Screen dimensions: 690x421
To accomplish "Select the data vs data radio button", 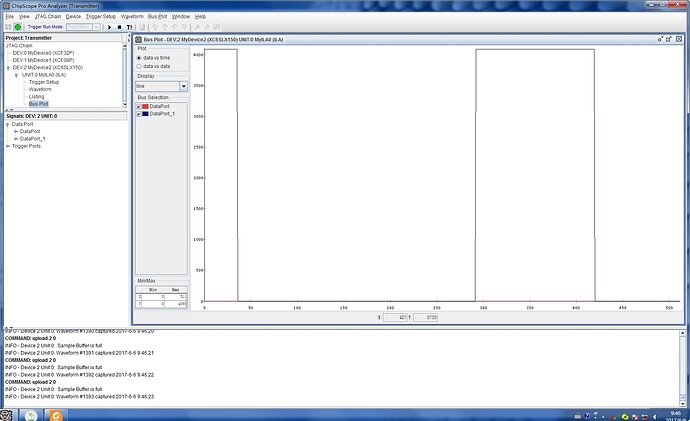I will pos(139,66).
